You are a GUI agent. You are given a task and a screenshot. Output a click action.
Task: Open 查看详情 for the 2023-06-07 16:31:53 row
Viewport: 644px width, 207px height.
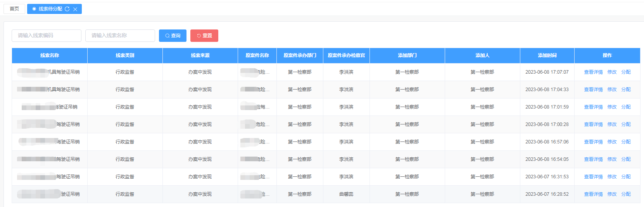pyautogui.click(x=593, y=177)
